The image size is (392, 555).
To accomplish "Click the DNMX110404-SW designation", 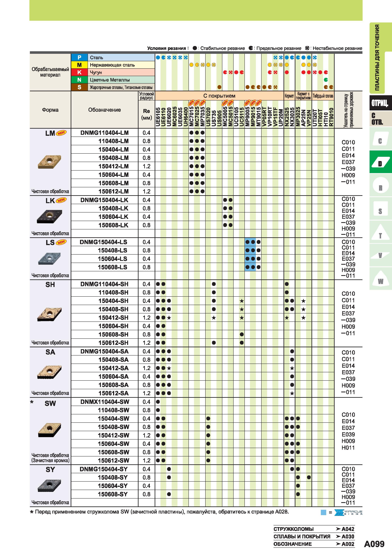I will [x=105, y=402].
